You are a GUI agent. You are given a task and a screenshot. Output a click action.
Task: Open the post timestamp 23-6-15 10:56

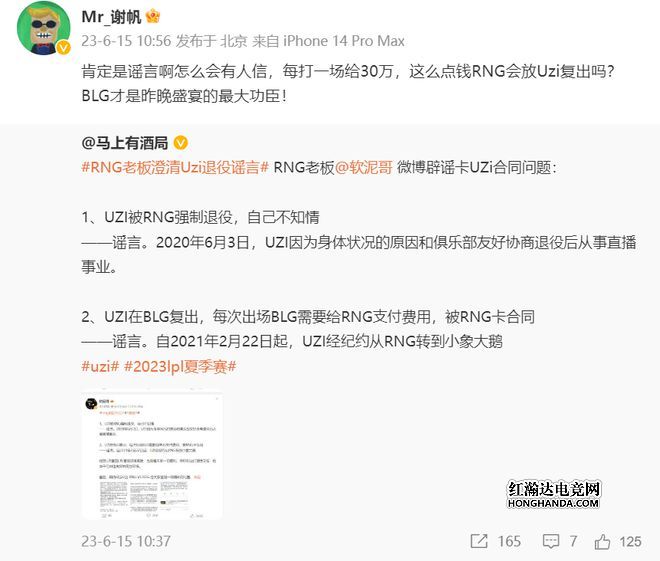point(126,41)
